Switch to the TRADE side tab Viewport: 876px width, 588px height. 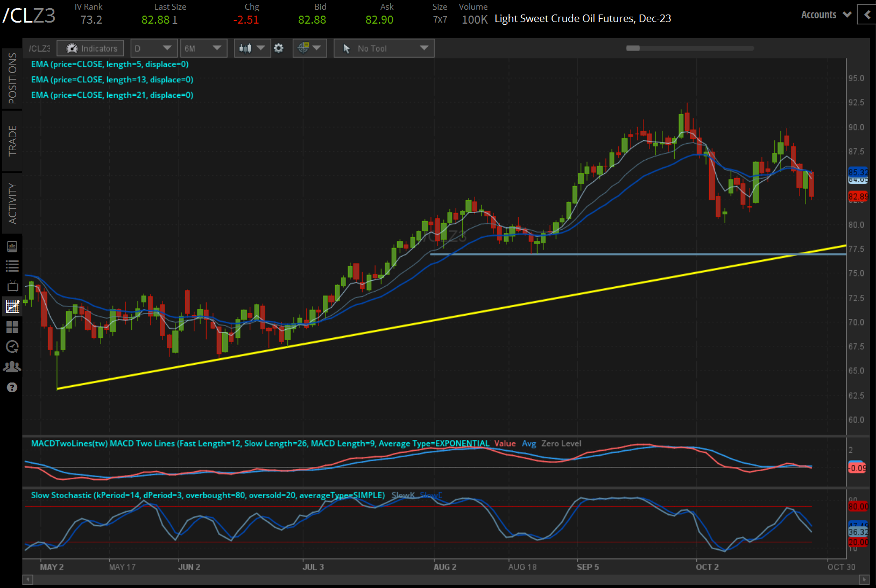(x=12, y=140)
